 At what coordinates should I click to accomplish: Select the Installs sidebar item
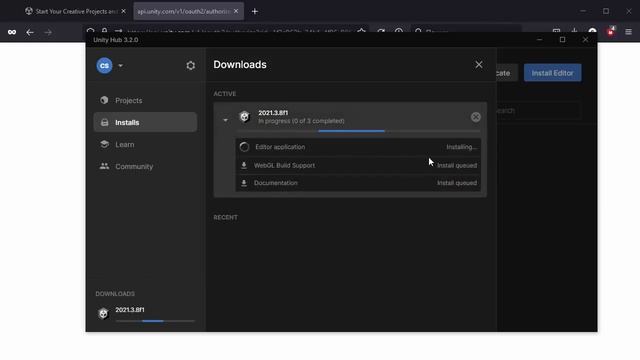(x=145, y=122)
